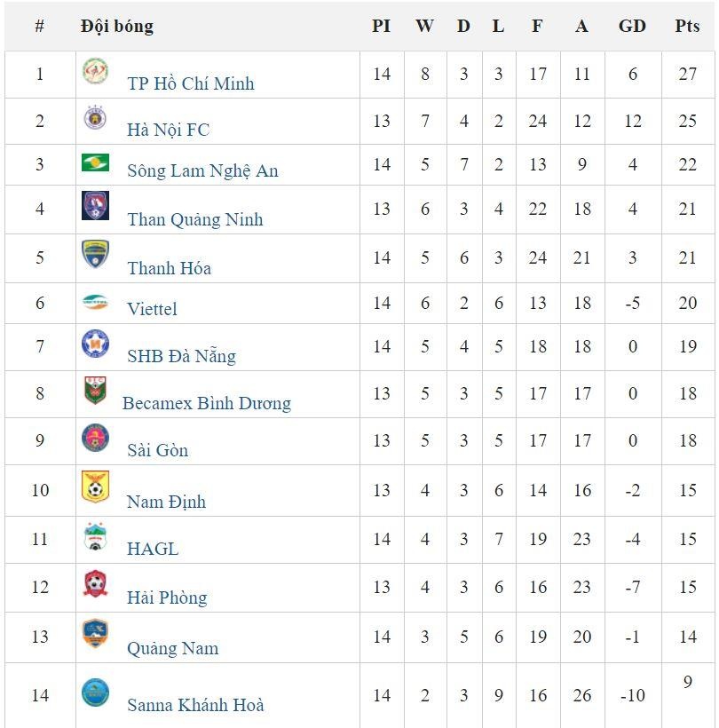719x728 pixels.
Task: Click the Hà Nội FC club crest
Action: pos(95,117)
